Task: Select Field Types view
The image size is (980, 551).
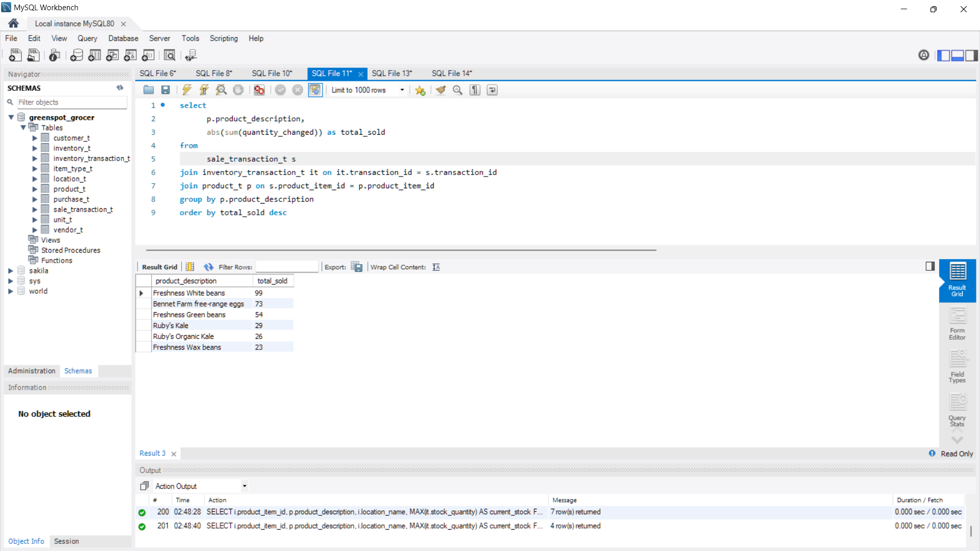Action: (957, 366)
